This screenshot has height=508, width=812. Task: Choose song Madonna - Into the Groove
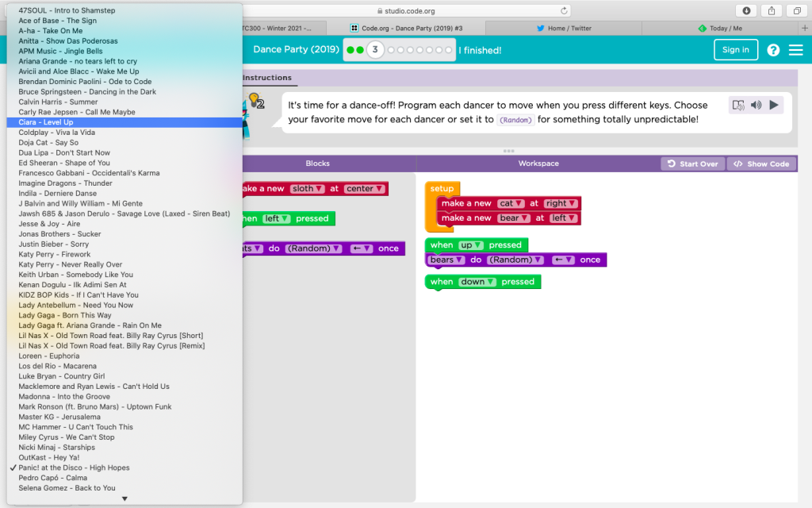124,397
